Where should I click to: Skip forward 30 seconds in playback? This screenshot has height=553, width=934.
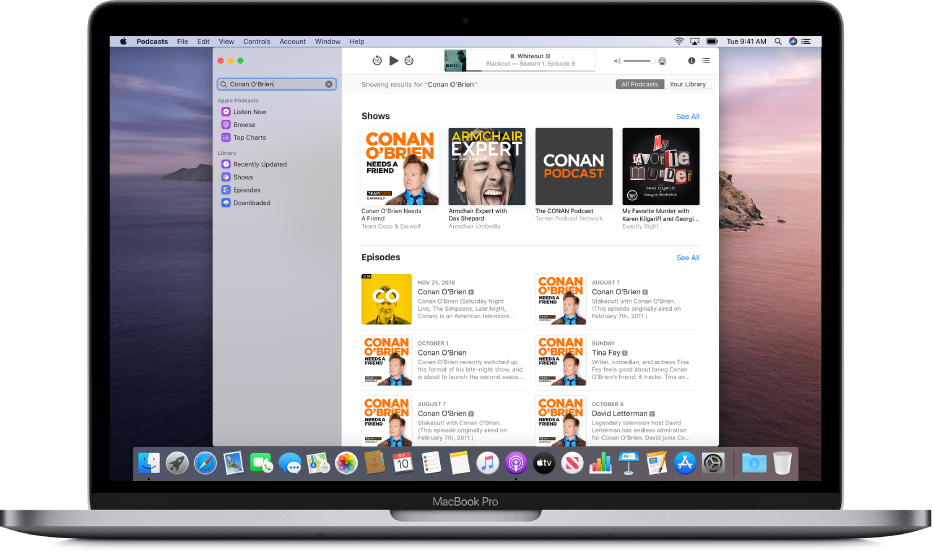tap(409, 60)
